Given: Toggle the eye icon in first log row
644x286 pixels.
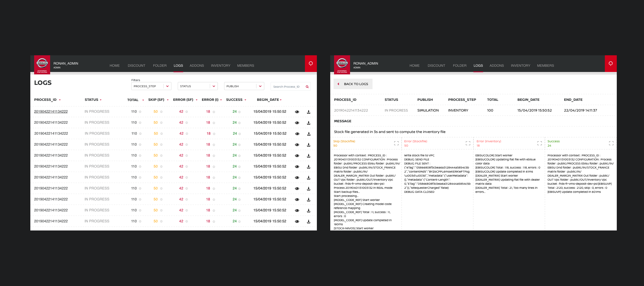Looking at the screenshot, I should 297,112.
